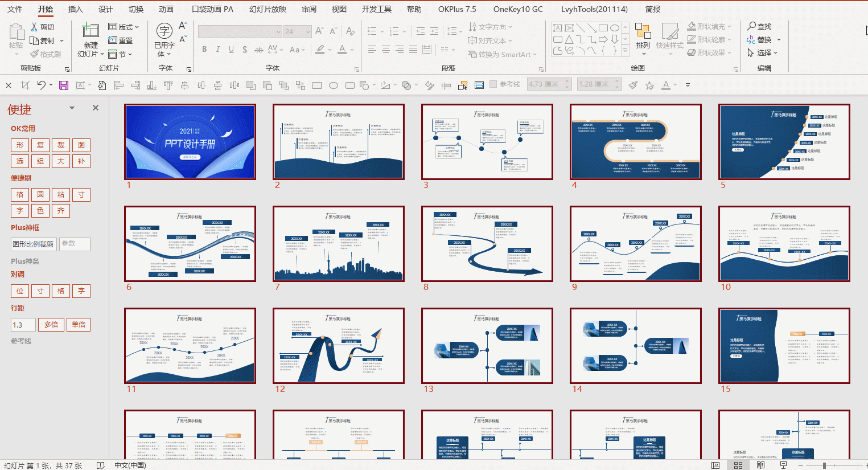Image resolution: width=868 pixels, height=470 pixels.
Task: Toggle the 格 button in 便捷刷
Action: click(20, 195)
